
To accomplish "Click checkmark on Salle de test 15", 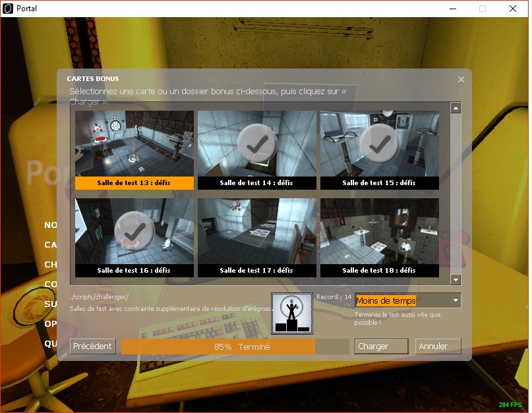I will 379,143.
